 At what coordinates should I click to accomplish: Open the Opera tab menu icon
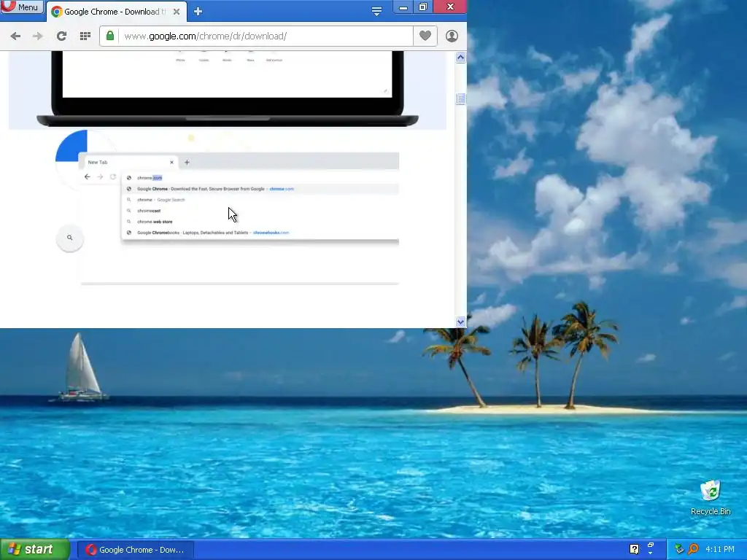(x=376, y=11)
